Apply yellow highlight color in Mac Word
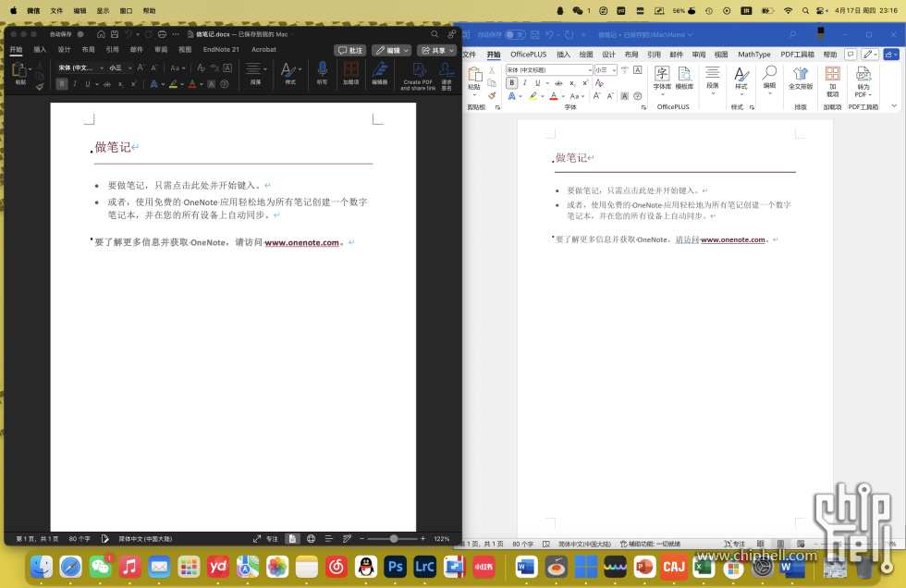The width and height of the screenshot is (906, 588). click(x=173, y=84)
